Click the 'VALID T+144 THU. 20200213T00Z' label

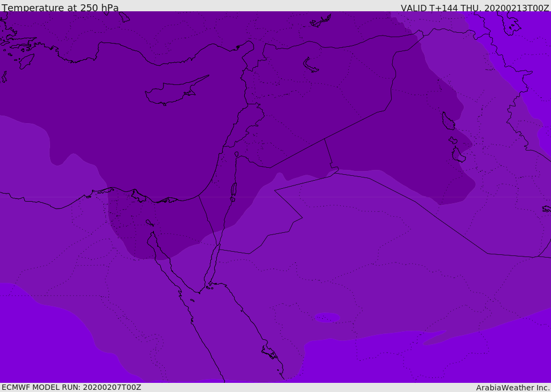(x=475, y=8)
